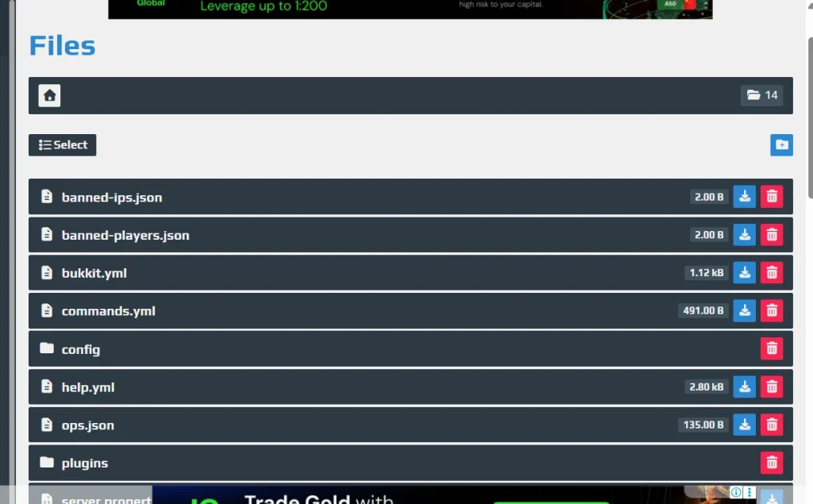Download the ops.json file
Image resolution: width=813 pixels, height=504 pixels.
point(744,425)
